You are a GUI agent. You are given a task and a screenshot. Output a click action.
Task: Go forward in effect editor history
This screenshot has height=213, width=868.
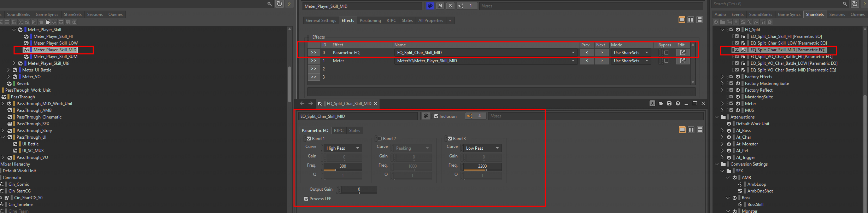[x=311, y=103]
